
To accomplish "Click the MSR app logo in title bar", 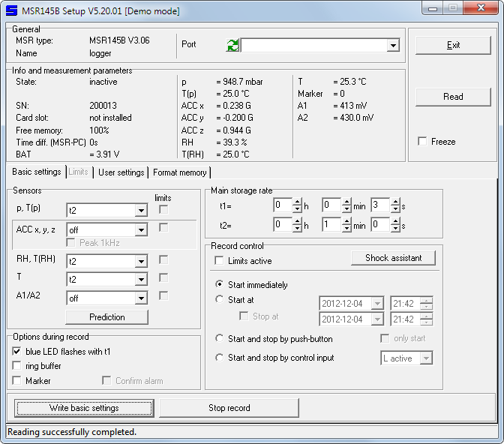I will click(x=11, y=10).
